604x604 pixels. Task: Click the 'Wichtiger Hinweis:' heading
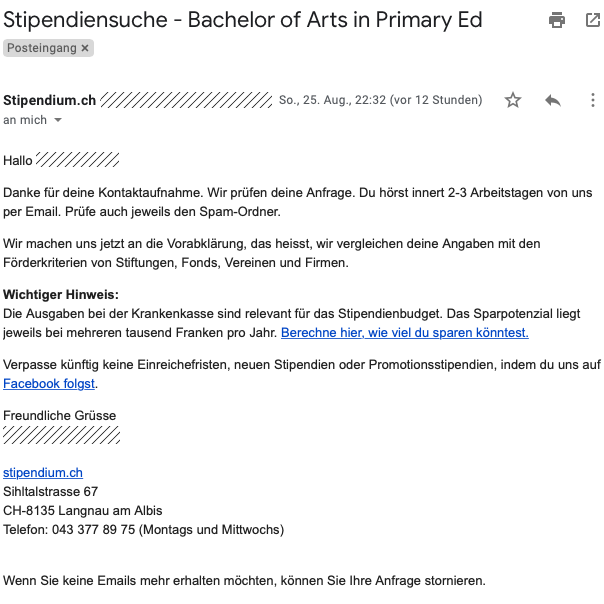pos(61,294)
